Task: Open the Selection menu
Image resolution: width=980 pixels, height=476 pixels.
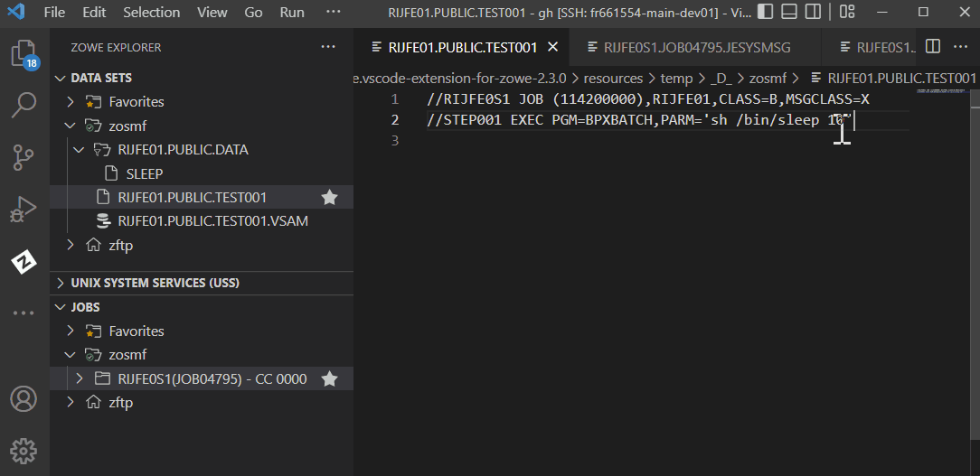Action: click(x=151, y=13)
